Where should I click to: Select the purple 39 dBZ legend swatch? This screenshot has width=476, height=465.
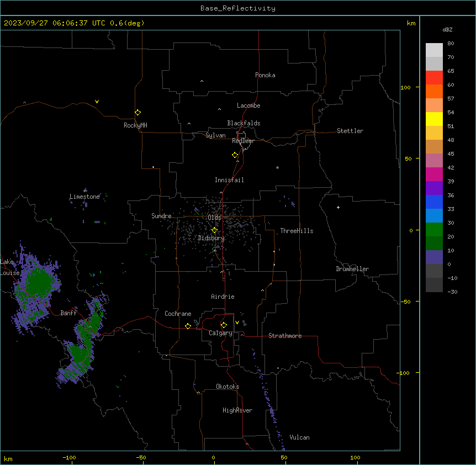click(434, 188)
